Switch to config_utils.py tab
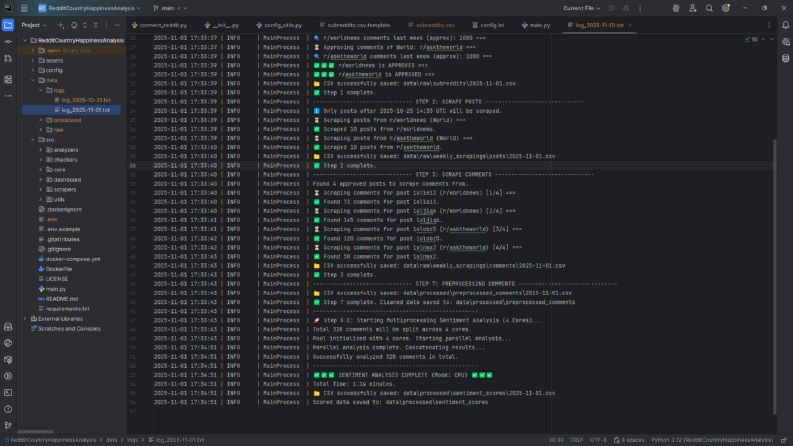Viewport: 793px width, 446px height. click(x=279, y=25)
